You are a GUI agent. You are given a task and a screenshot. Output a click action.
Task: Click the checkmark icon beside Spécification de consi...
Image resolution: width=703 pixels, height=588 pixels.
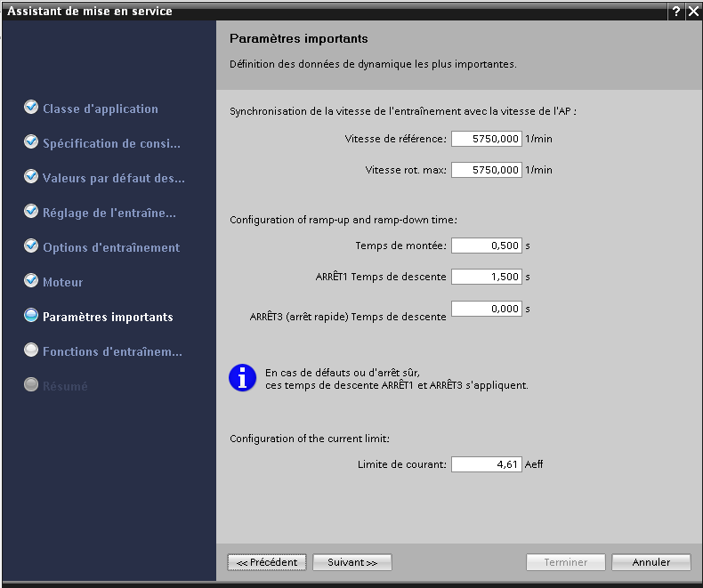coord(31,143)
